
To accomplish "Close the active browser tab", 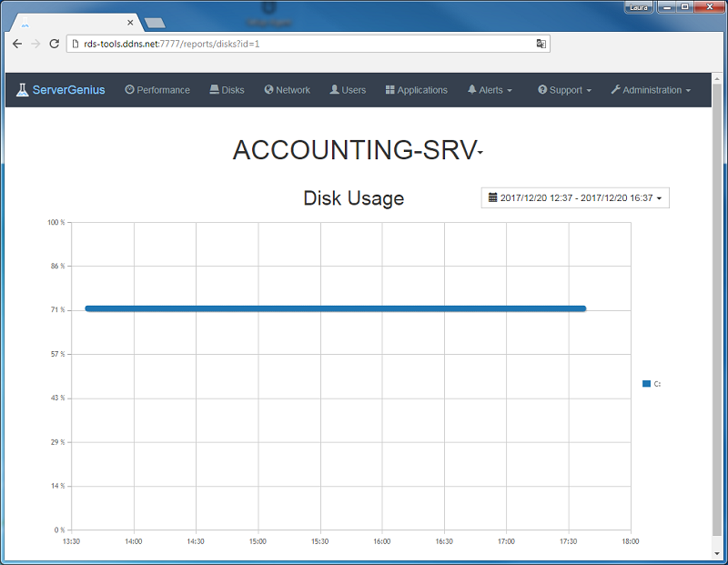I will 130,22.
